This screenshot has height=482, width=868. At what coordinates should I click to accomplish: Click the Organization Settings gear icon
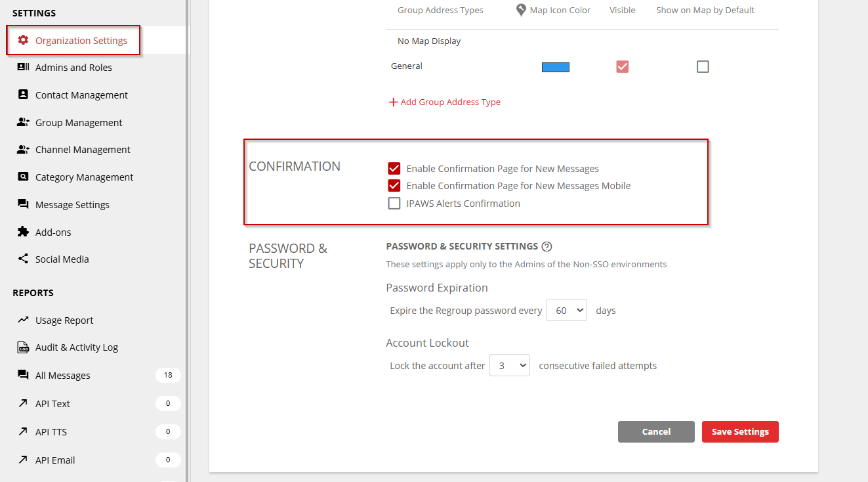coord(23,40)
